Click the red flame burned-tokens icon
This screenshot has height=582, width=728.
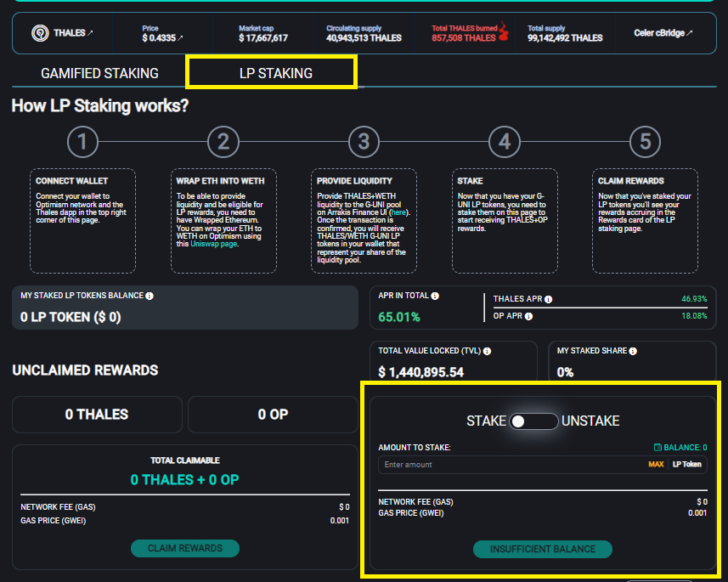[x=505, y=33]
